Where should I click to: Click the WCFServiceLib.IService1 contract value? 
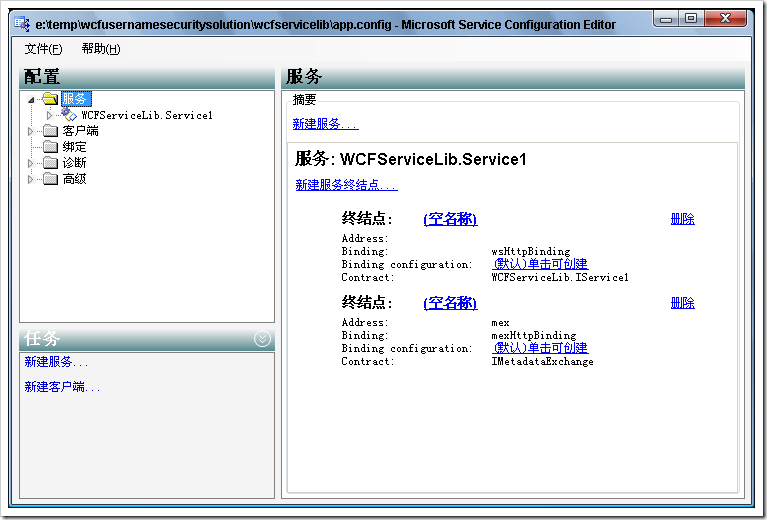560,277
